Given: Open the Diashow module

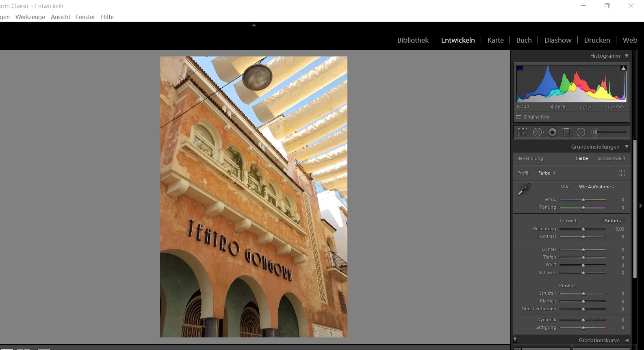Looking at the screenshot, I should 558,40.
